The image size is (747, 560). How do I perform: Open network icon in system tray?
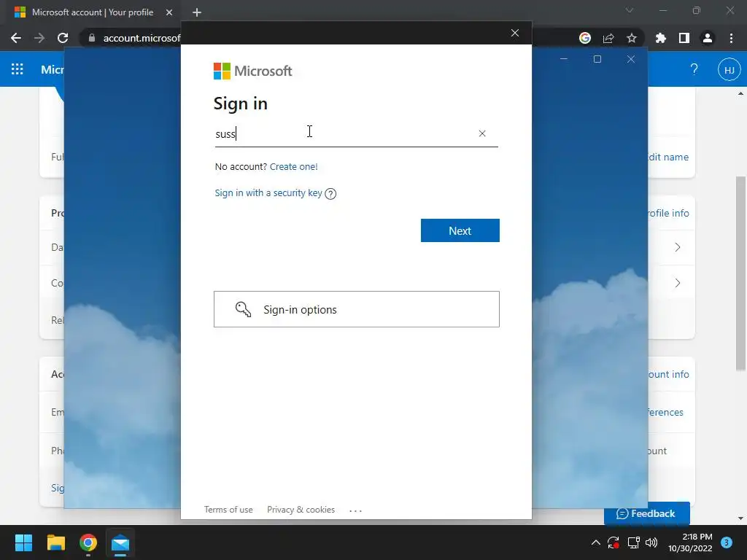(x=633, y=542)
